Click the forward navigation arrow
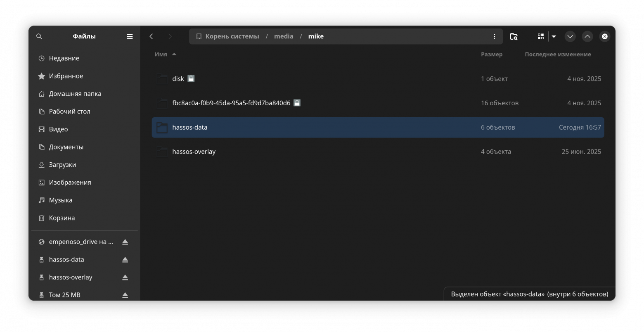The image size is (644, 332). point(169,36)
